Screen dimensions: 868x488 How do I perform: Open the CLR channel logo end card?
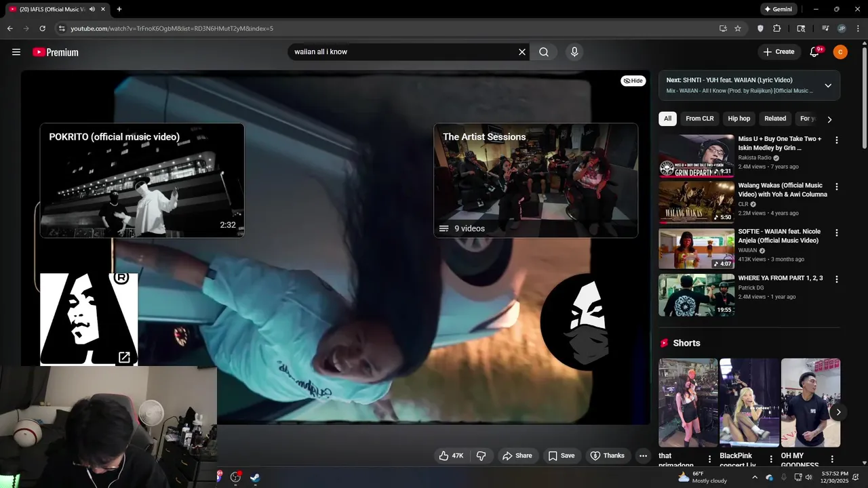pos(89,319)
